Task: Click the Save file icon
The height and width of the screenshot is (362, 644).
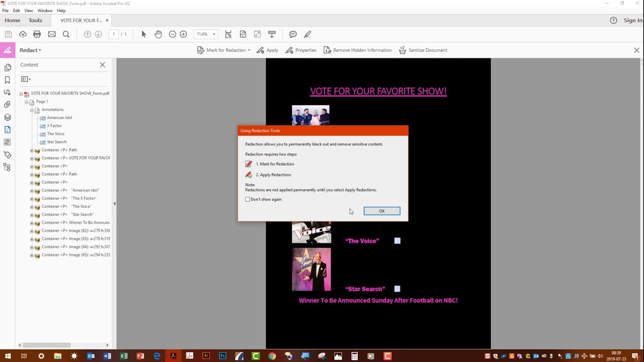Action: tap(8, 34)
